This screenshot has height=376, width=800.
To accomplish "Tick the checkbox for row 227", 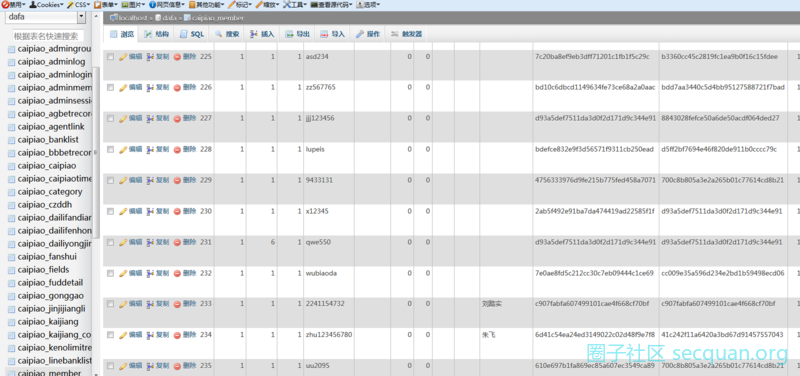I will coord(110,118).
